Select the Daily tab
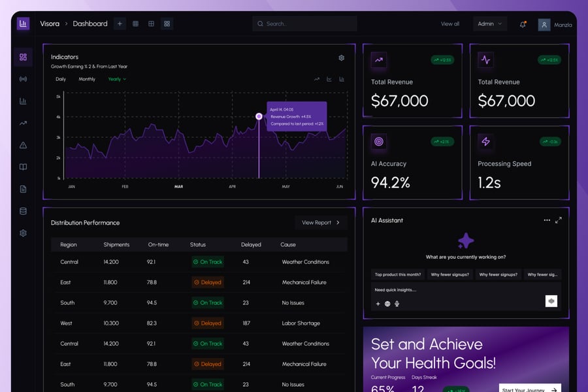 click(x=61, y=79)
